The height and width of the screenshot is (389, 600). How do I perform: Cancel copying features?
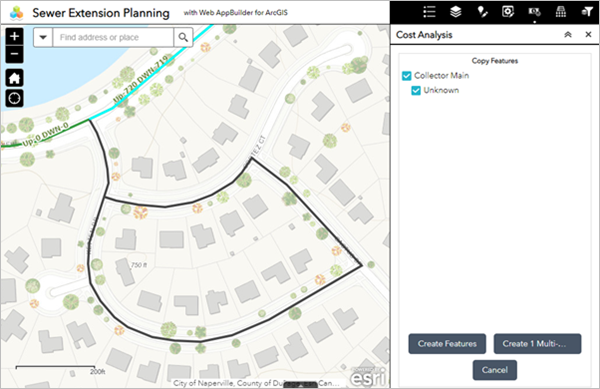(x=494, y=370)
